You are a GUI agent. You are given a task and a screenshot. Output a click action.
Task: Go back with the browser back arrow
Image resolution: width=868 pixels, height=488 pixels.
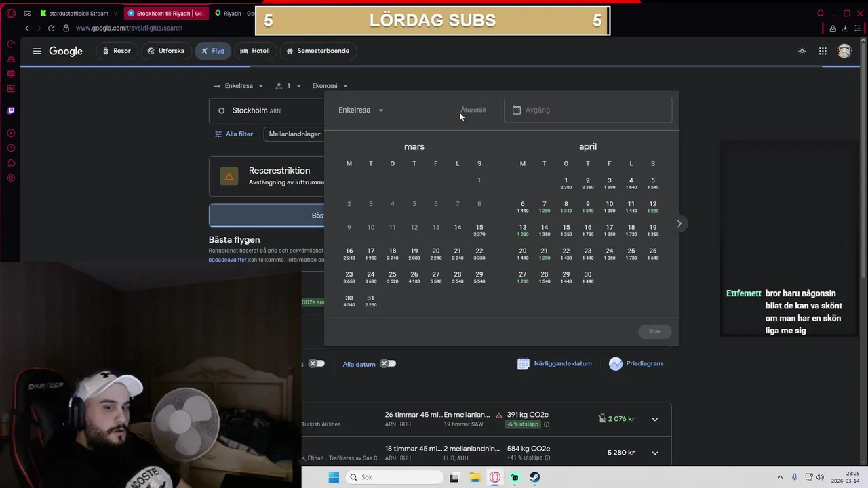pos(27,28)
